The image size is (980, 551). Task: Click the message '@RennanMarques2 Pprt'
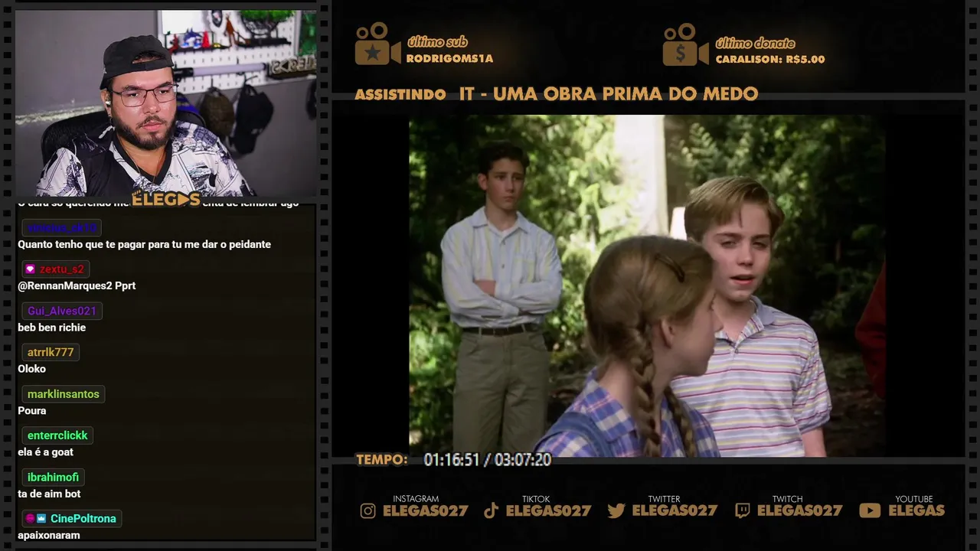pyautogui.click(x=77, y=285)
